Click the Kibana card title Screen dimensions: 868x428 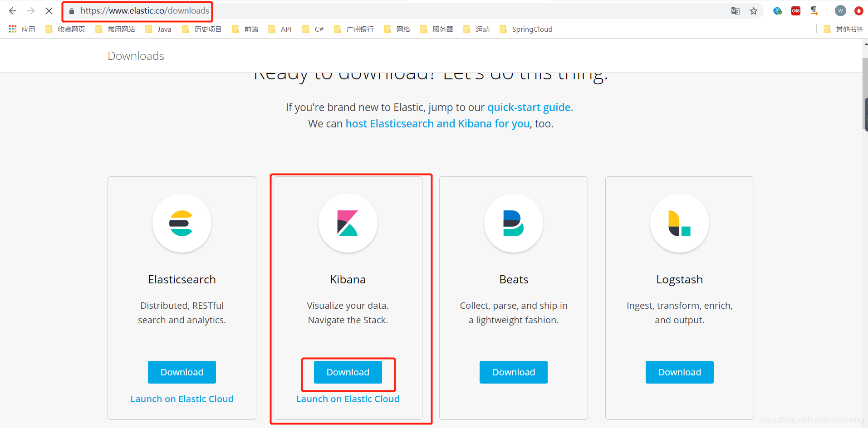pos(348,279)
